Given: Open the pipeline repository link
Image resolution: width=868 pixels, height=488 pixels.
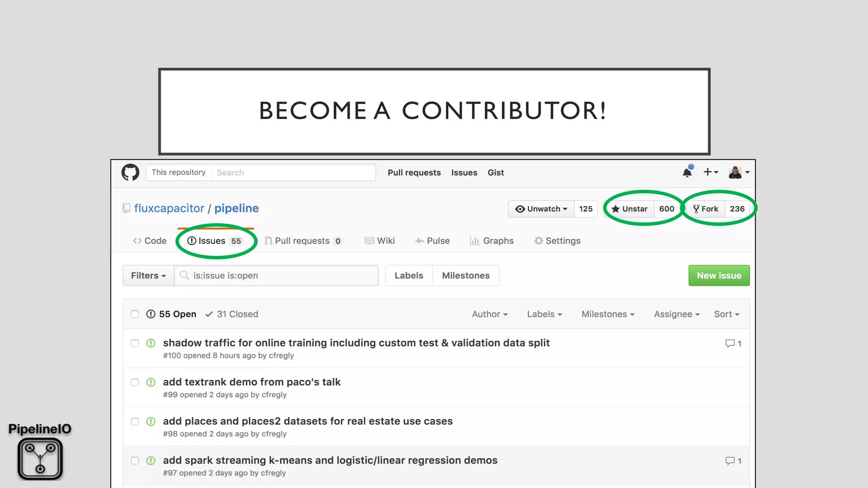Looking at the screenshot, I should (236, 208).
